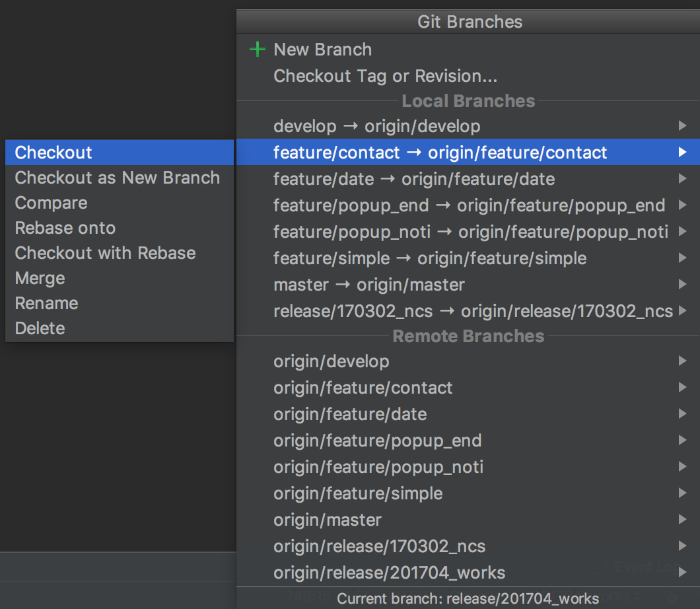Click the green plus New Branch icon
Screen dimensions: 700x609
[x=257, y=49]
